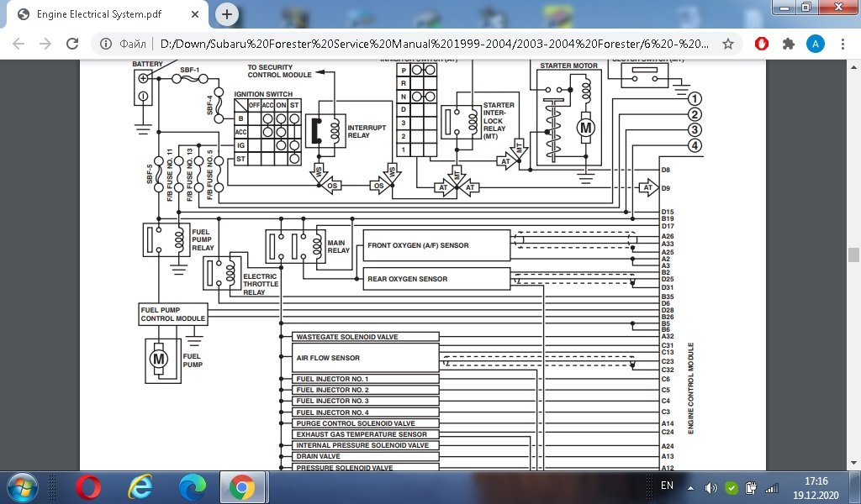Open Internet Explorer from taskbar

pos(140,486)
